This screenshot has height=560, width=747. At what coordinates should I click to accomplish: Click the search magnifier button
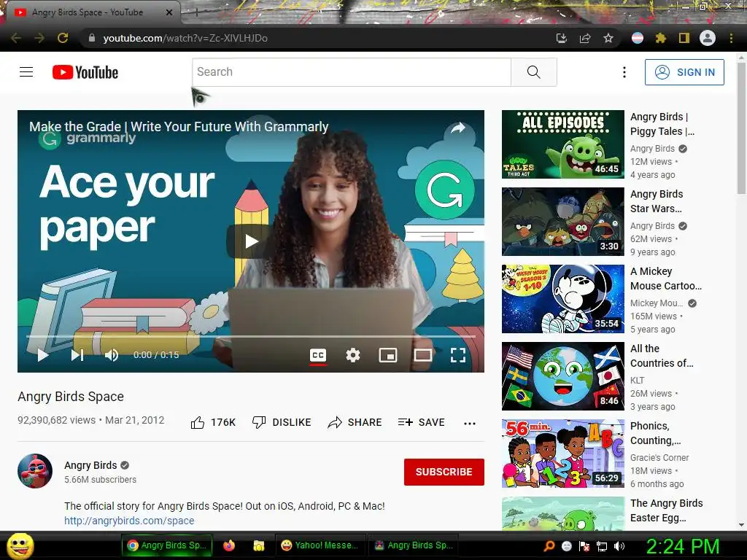[533, 72]
